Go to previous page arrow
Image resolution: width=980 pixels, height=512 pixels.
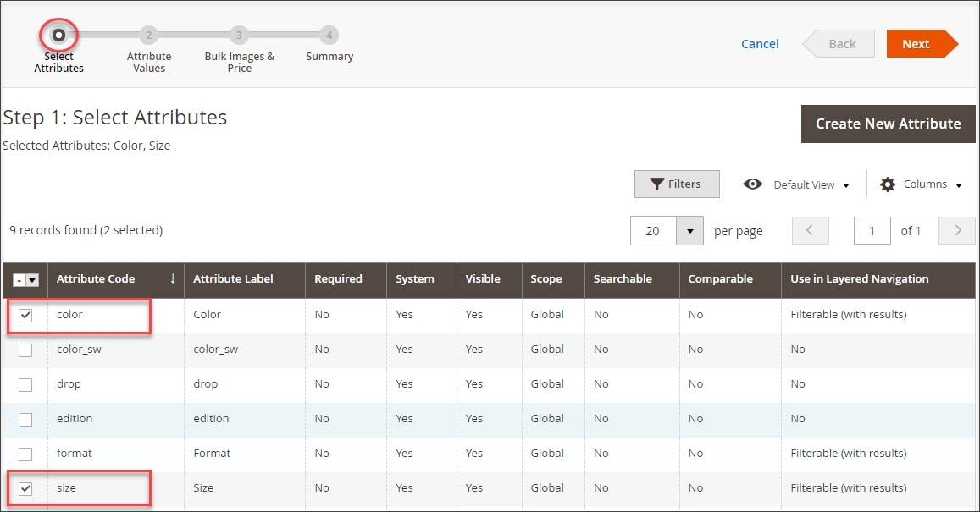(810, 230)
